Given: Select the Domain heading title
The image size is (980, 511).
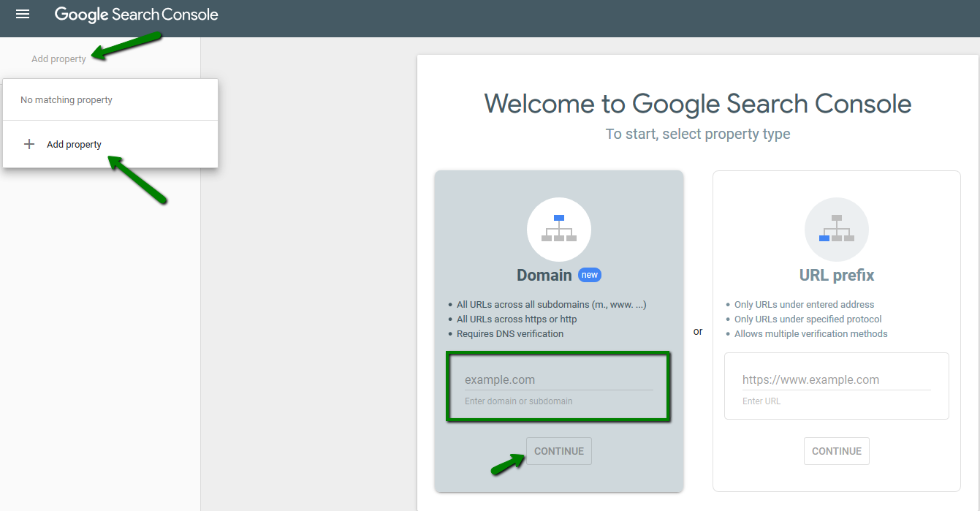Looking at the screenshot, I should 544,275.
